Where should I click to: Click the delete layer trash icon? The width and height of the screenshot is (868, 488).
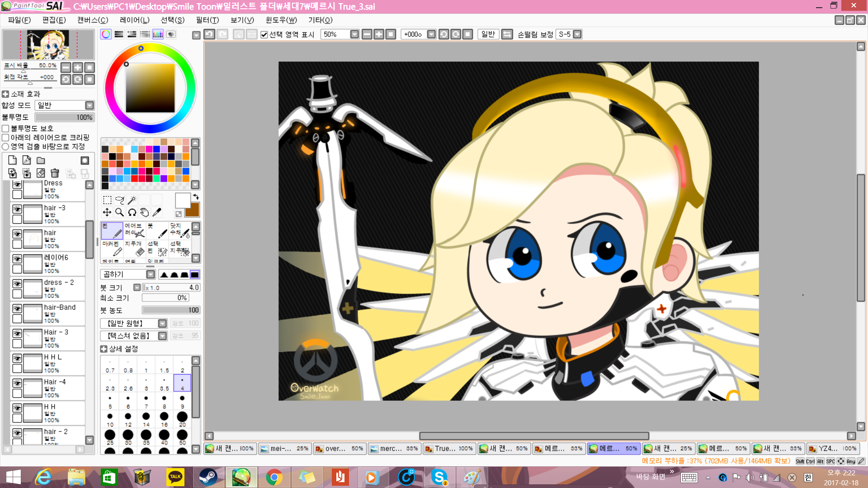pos(55,173)
